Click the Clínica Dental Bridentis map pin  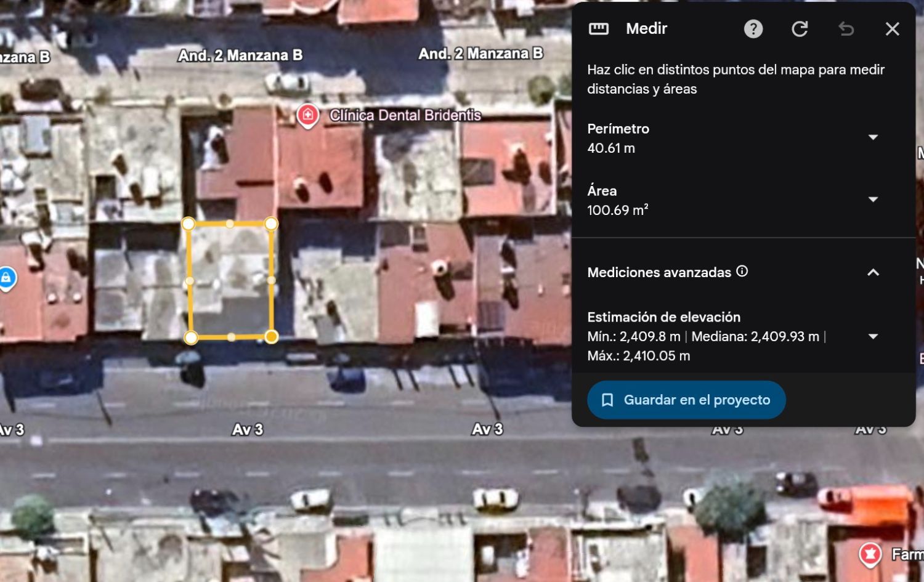click(307, 115)
